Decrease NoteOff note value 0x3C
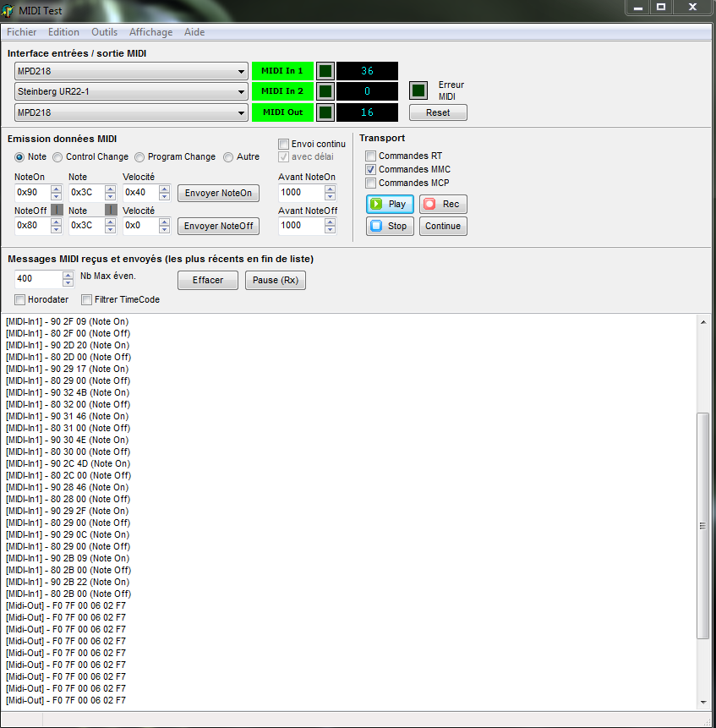The width and height of the screenshot is (716, 728). [x=111, y=229]
